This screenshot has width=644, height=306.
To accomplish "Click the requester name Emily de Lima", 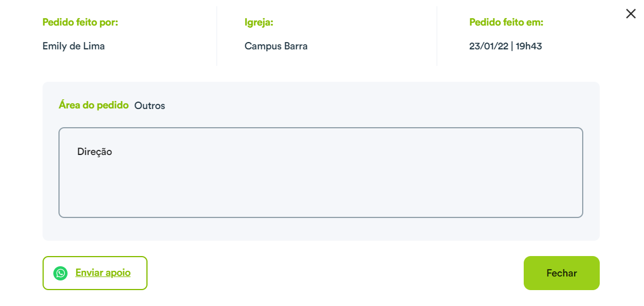I will coord(74,46).
